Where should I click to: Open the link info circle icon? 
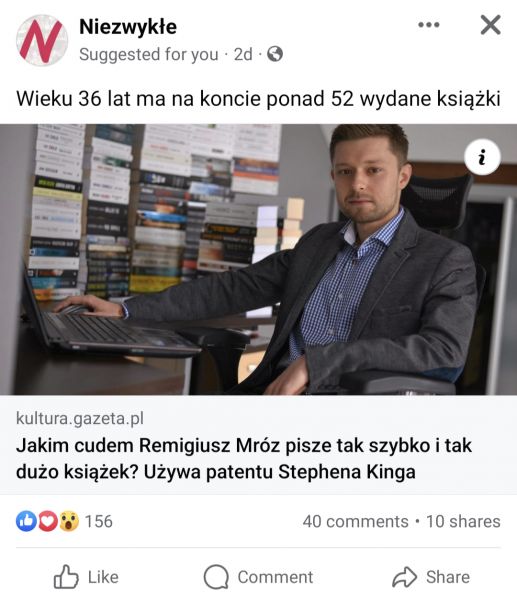pyautogui.click(x=482, y=157)
